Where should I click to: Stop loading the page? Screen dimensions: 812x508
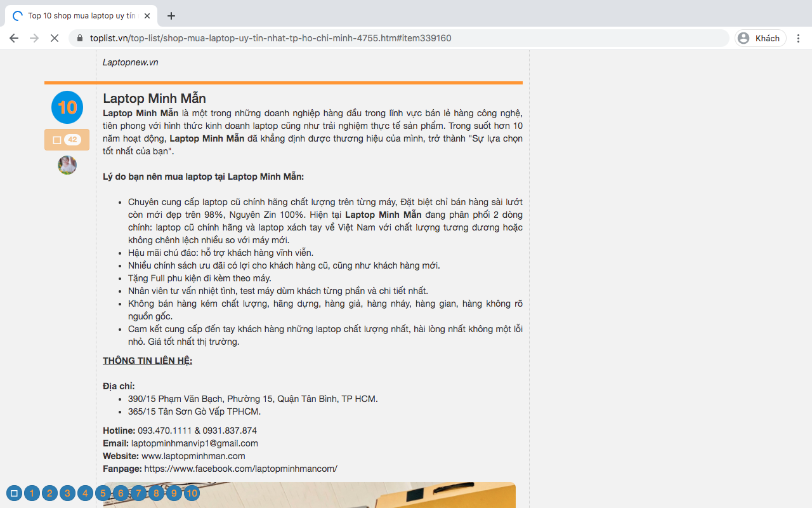pyautogui.click(x=55, y=38)
